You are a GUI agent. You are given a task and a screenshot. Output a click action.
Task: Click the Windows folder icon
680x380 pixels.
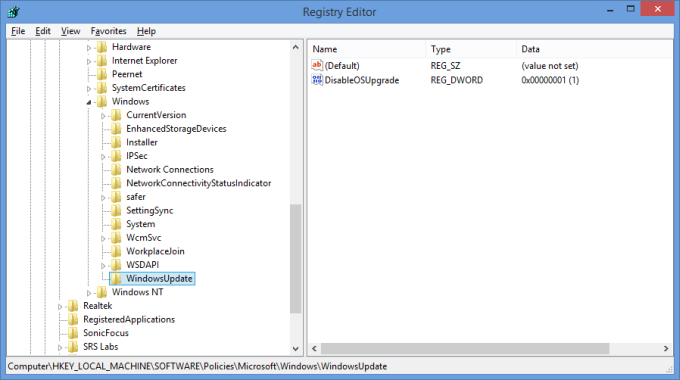[102, 102]
